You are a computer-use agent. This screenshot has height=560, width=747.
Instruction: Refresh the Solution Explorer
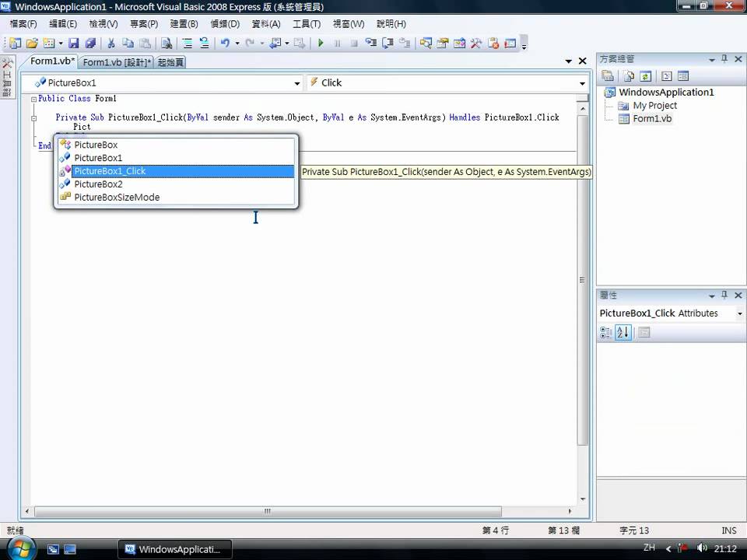(646, 75)
